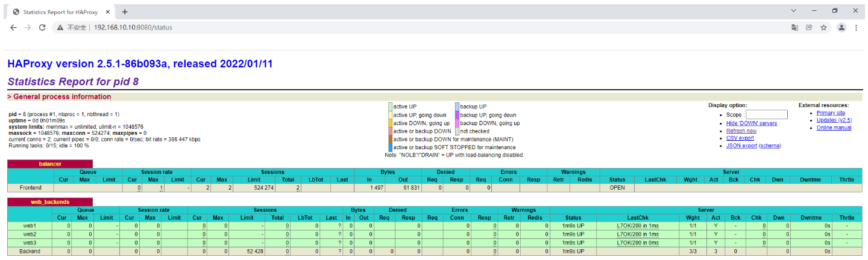Select the web2 server row label
Screen dimensions: 868x260
[30, 234]
